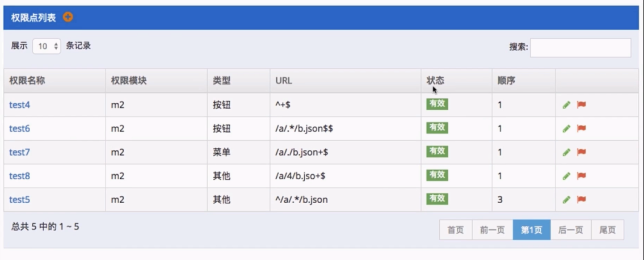This screenshot has height=260, width=644.
Task: Edit test7 with its pencil icon
Action: tap(566, 152)
